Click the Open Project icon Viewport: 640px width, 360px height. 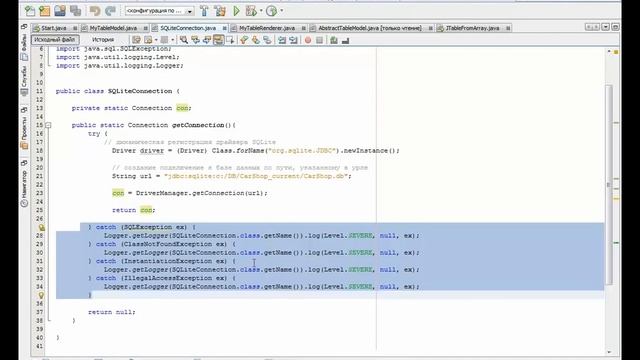point(60,11)
